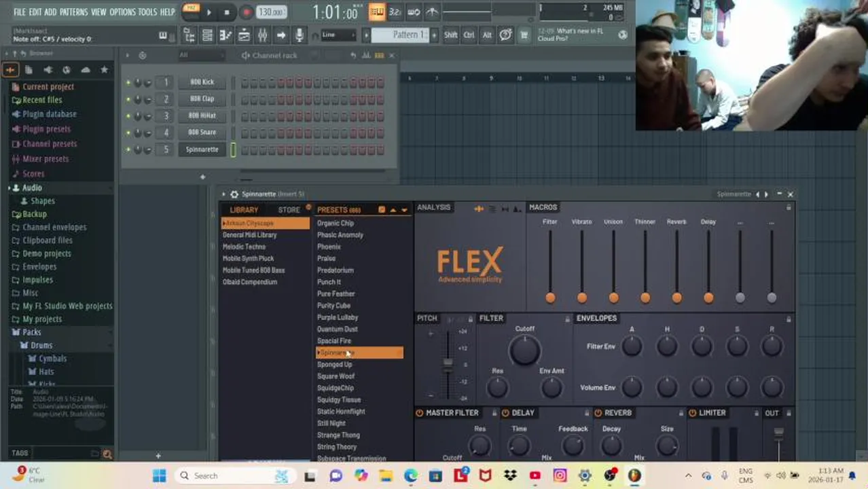Screen dimensions: 868x489
Task: Mute the 808 Snare channel LED
Action: tap(128, 132)
